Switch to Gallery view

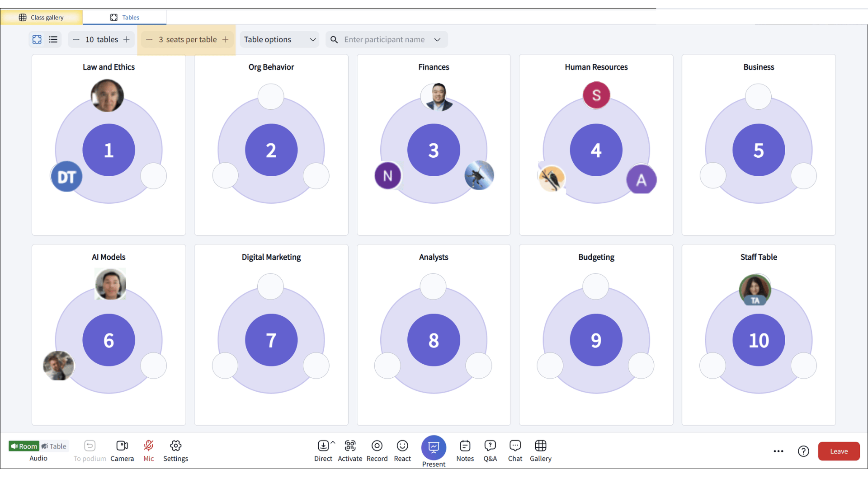click(541, 451)
